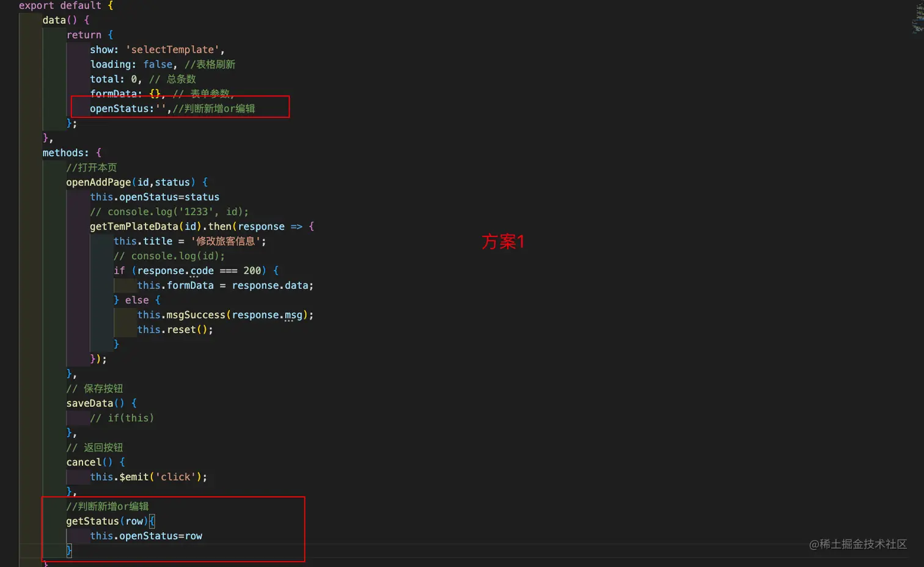This screenshot has width=924, height=567.
Task: Click the "this.$emit('click');" line
Action: point(148,477)
